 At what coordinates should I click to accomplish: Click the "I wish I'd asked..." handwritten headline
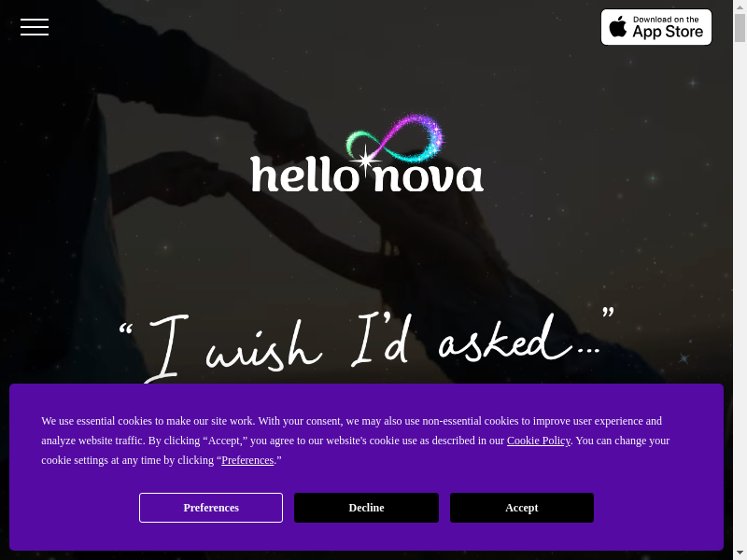point(367,346)
